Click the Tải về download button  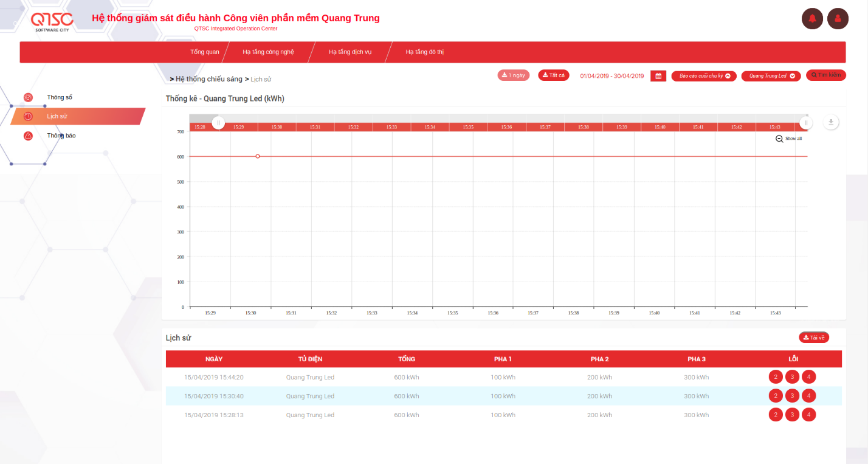(814, 338)
